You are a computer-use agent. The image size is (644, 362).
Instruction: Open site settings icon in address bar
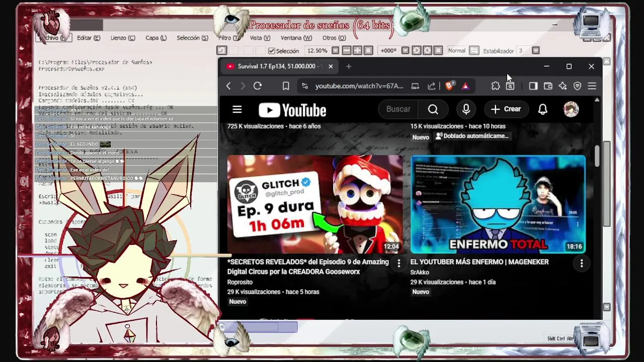[x=305, y=86]
